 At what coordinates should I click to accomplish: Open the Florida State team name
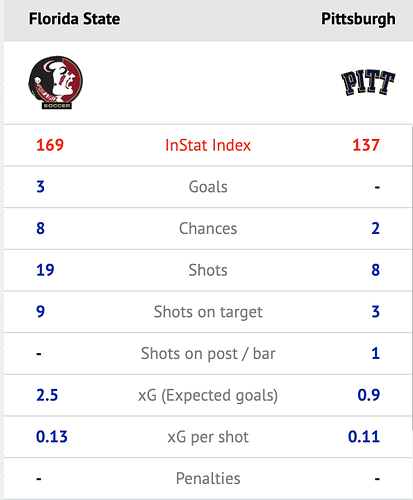pyautogui.click(x=74, y=19)
